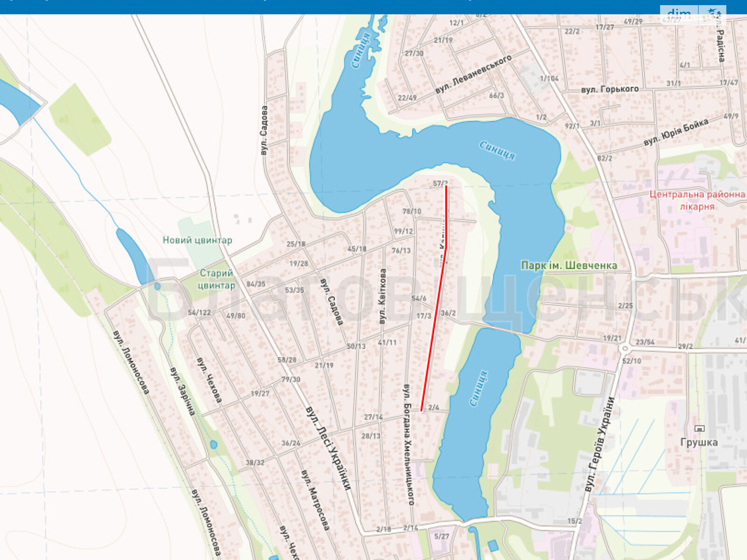Click the Старий цвинтар label
This screenshot has width=747, height=560.
[x=216, y=279]
